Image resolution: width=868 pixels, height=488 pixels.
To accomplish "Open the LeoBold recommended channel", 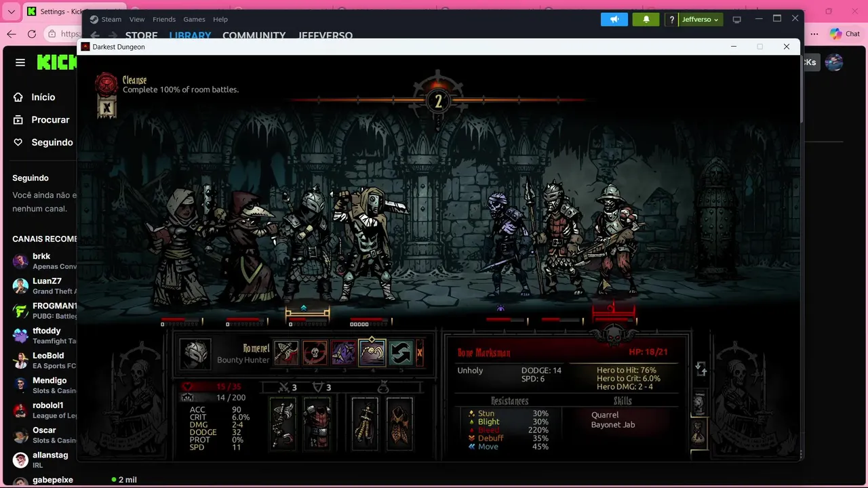I will (44, 360).
